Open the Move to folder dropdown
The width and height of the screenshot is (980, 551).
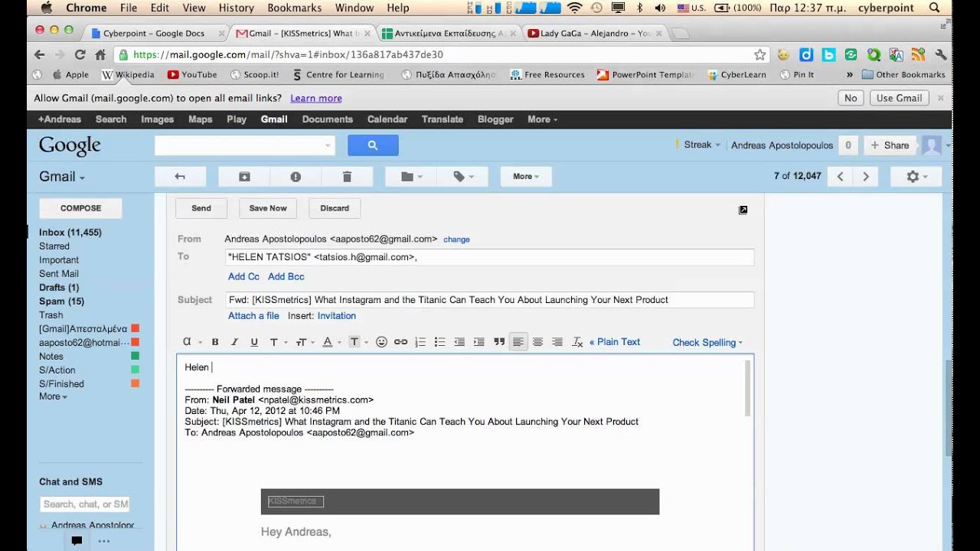point(411,177)
